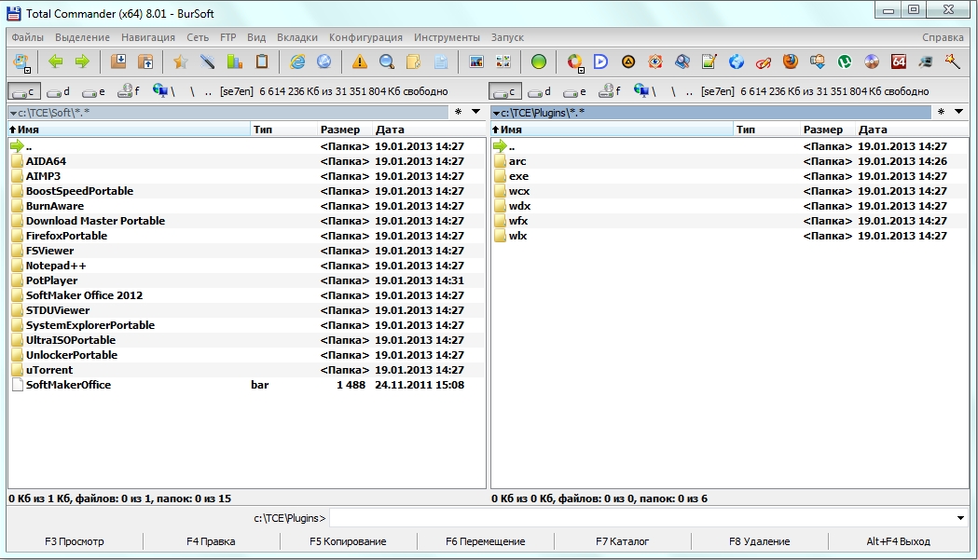Select the Notepad++ folder in left panel
The image size is (978, 560).
pos(56,266)
